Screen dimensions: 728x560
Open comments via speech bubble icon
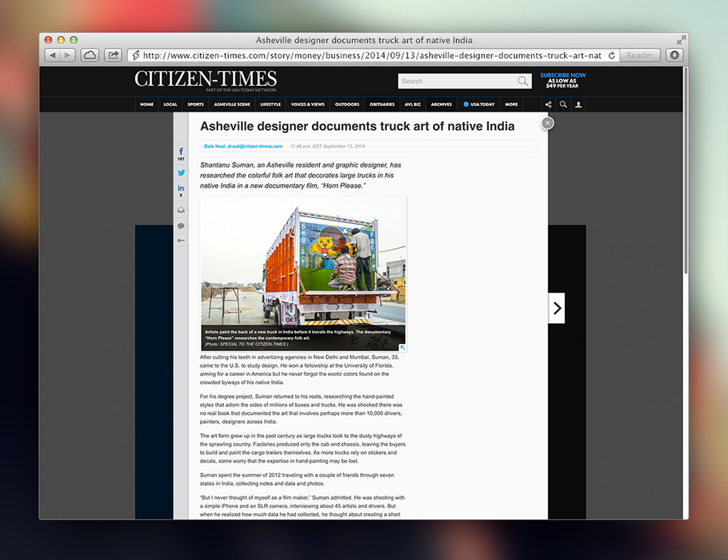(181, 226)
